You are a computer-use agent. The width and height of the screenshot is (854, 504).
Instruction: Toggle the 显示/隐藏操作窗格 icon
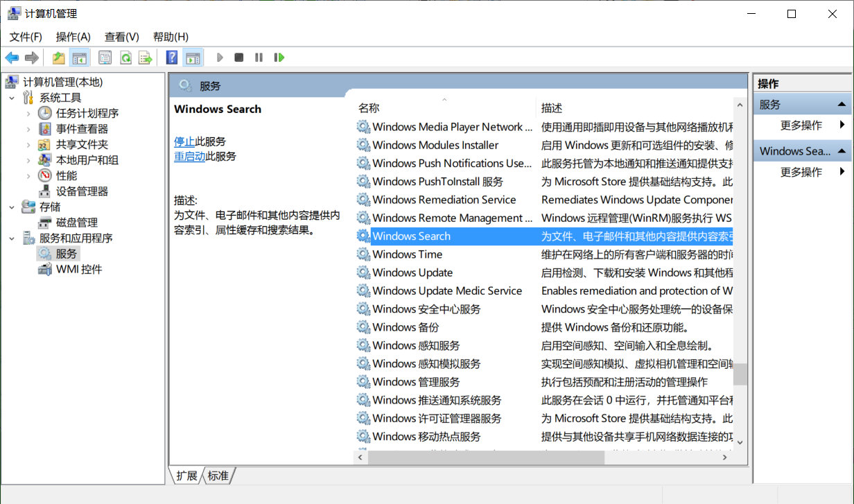[194, 57]
